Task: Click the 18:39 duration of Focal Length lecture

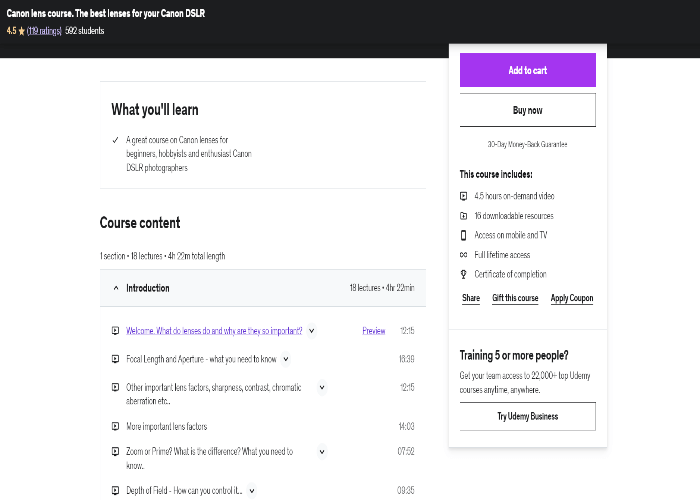Action: coord(407,359)
